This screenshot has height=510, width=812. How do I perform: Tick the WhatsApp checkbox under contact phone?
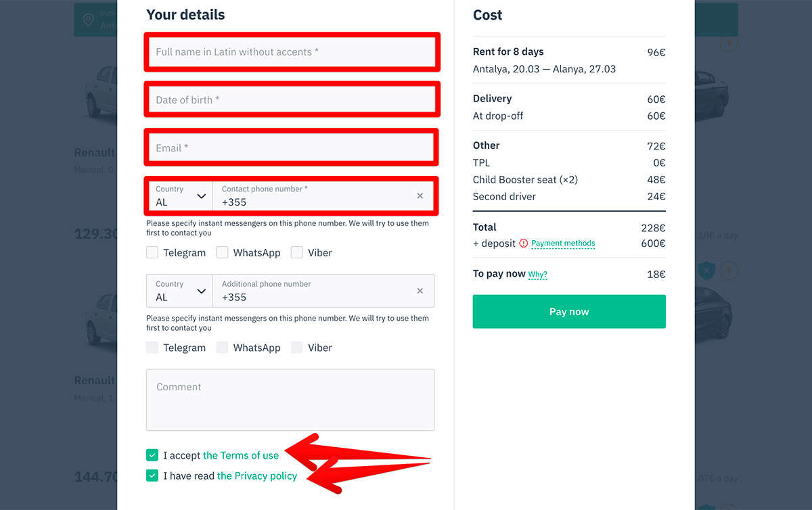pos(222,252)
